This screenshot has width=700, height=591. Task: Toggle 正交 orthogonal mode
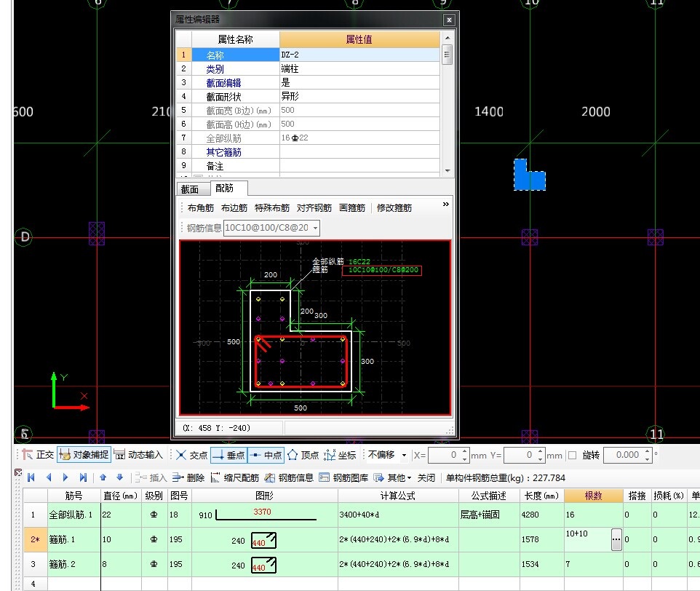[38, 455]
